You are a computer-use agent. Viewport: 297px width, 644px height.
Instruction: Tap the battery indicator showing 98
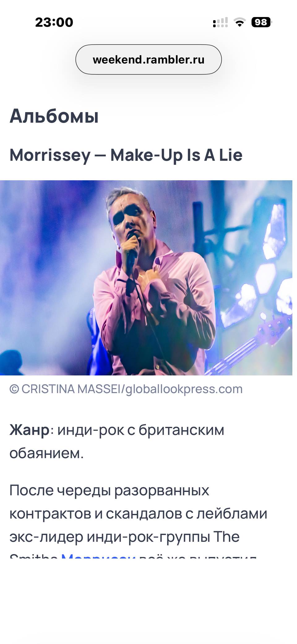click(261, 22)
